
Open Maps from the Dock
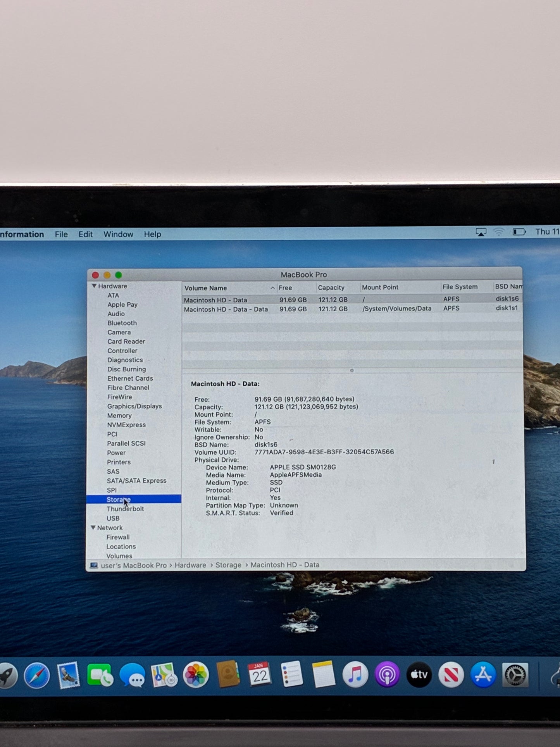[x=164, y=675]
